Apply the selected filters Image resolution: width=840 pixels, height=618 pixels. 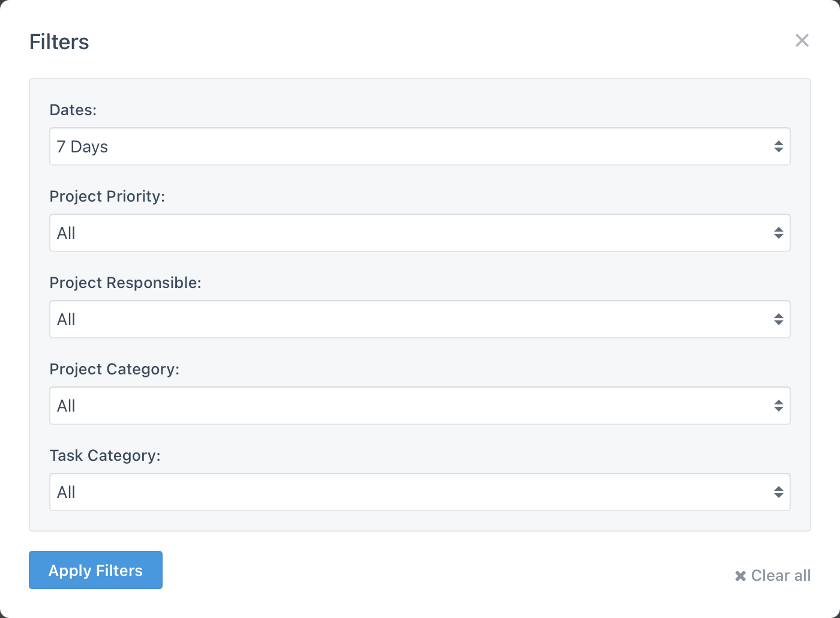click(95, 570)
